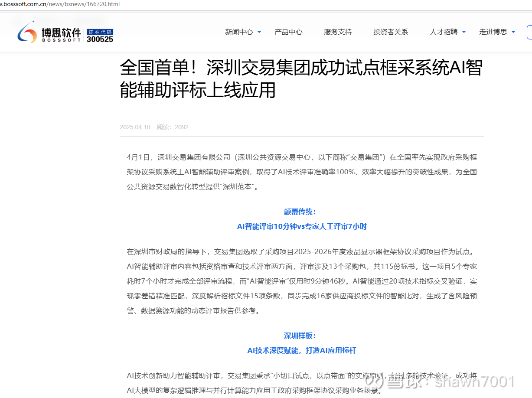Viewport: 532px width, 398px height.
Task: Open the 产品中心 menu item
Action: (x=288, y=32)
